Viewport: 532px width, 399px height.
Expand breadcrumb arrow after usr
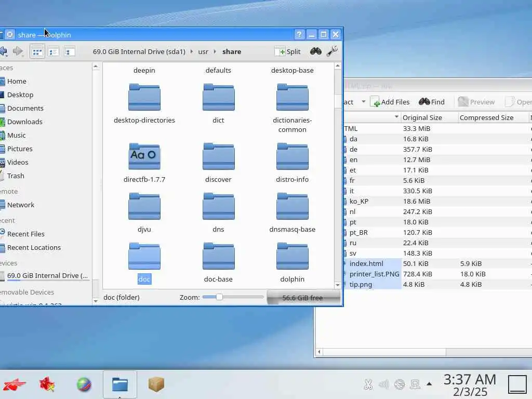[215, 51]
